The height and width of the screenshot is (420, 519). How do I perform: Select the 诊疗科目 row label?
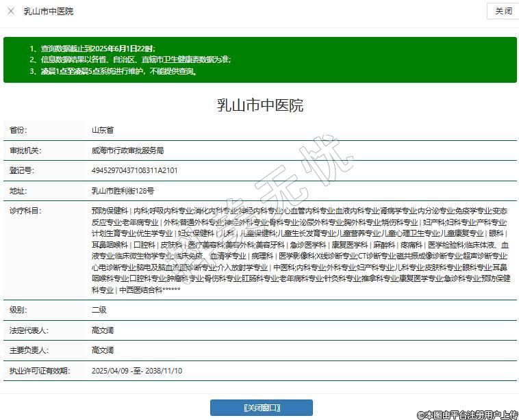(x=25, y=211)
